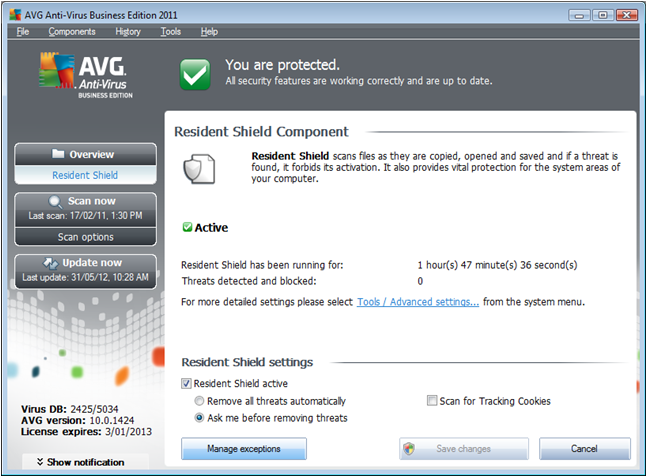This screenshot has height=476, width=646.
Task: Open the File menu
Action: click(x=23, y=31)
